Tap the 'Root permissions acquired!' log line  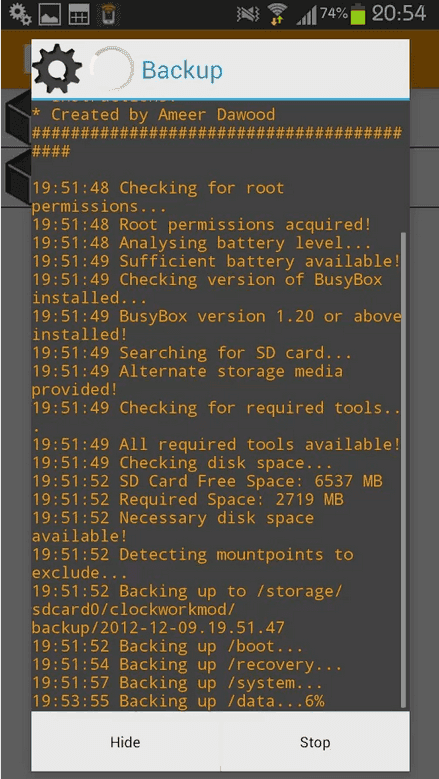202,225
